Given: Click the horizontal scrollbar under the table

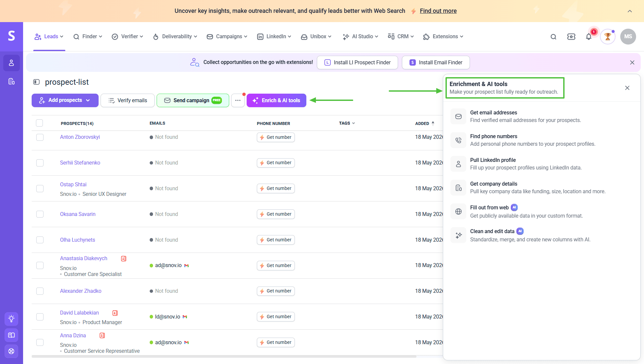Looking at the screenshot, I should tap(224, 356).
